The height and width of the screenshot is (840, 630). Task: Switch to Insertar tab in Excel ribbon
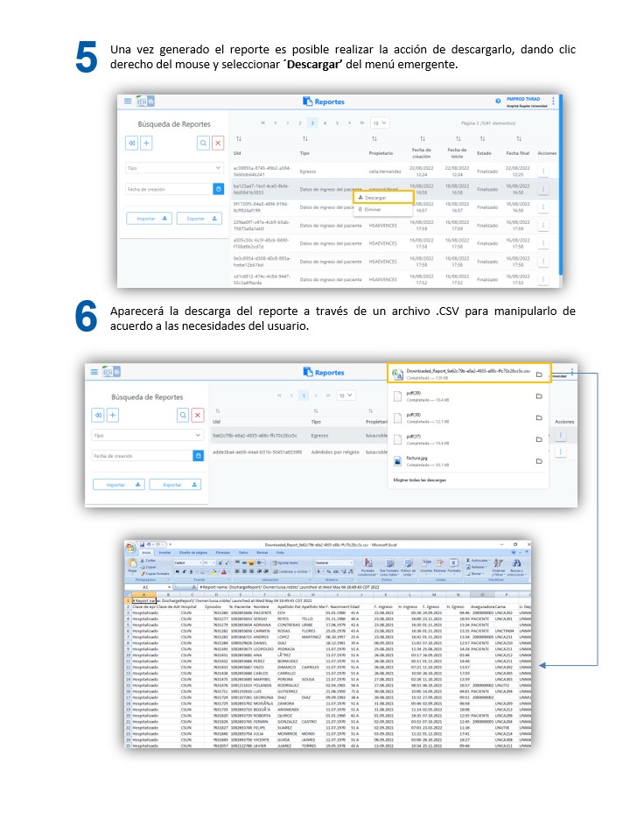[164, 552]
